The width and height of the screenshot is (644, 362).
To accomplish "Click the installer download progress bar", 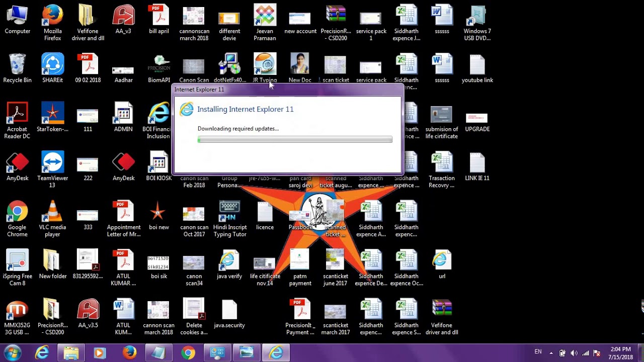I will 295,140.
